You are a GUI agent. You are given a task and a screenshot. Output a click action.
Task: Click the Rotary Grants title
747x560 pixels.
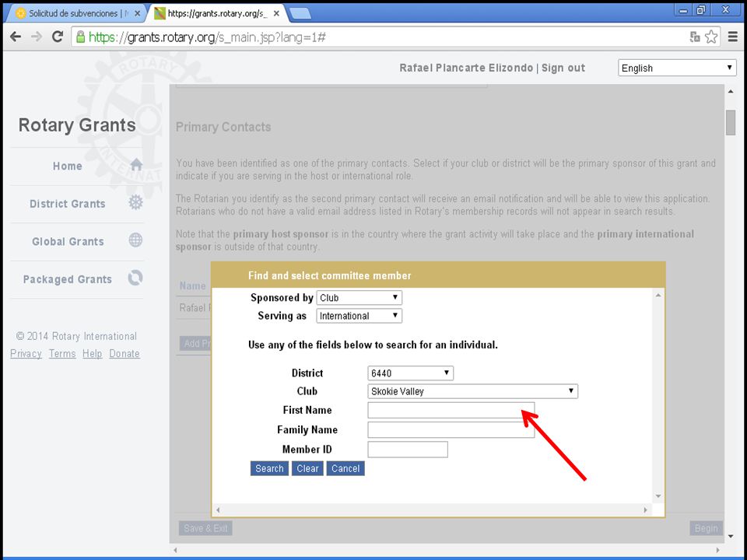[77, 125]
